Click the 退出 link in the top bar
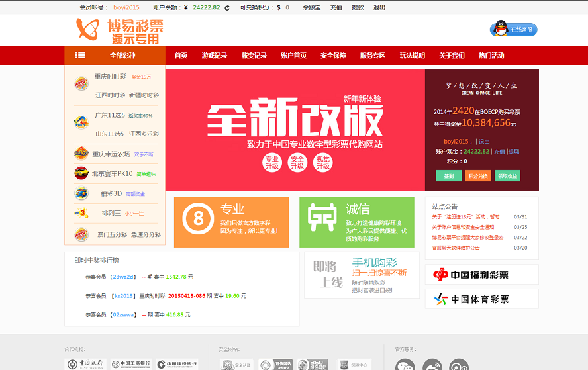The height and width of the screenshot is (370, 588). point(379,8)
